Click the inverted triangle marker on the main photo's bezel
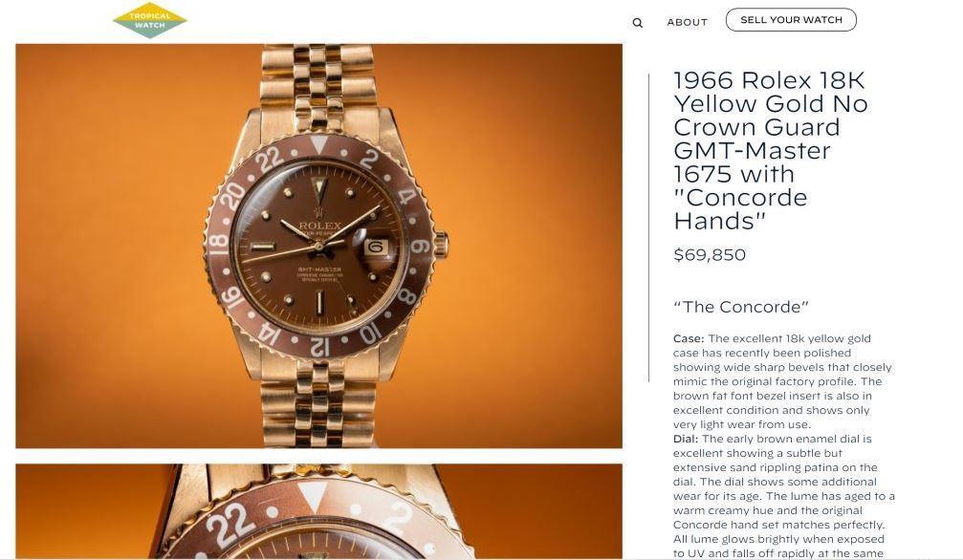 pyautogui.click(x=318, y=144)
